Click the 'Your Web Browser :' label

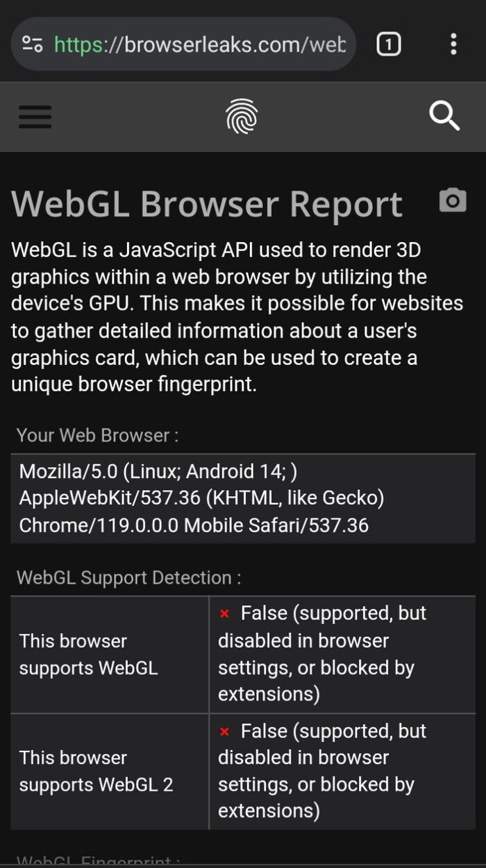tap(97, 436)
